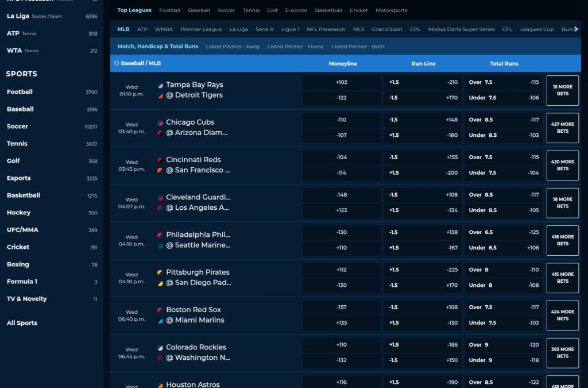This screenshot has width=588, height=388.
Task: Open 415 More Bets for Pirates game
Action: point(562,278)
